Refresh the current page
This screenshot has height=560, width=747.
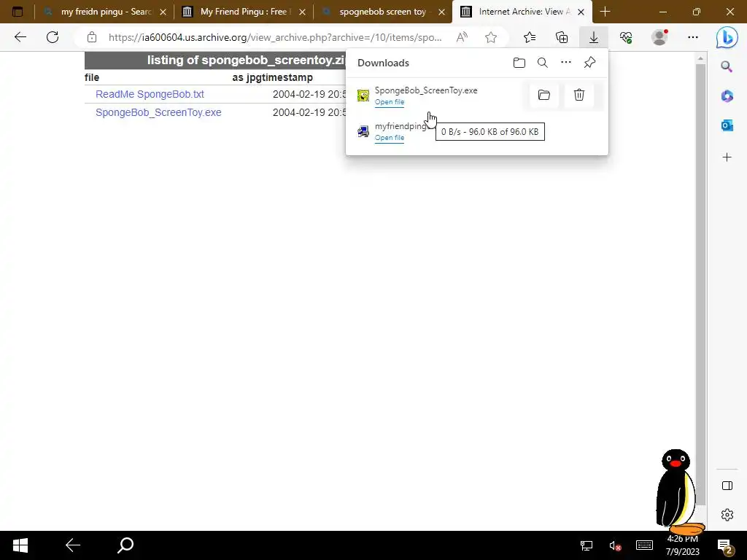point(53,37)
